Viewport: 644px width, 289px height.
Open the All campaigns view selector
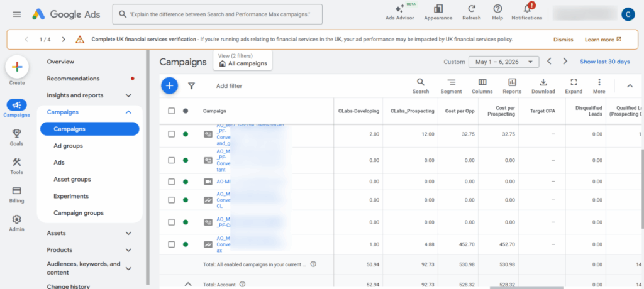click(x=243, y=60)
